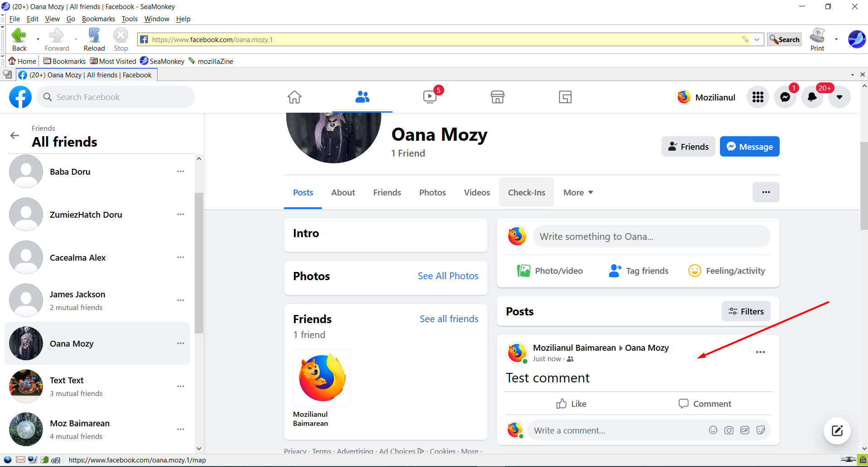Insert an emoji in the comment box
Viewport: 868px width, 467px height.
point(713,430)
